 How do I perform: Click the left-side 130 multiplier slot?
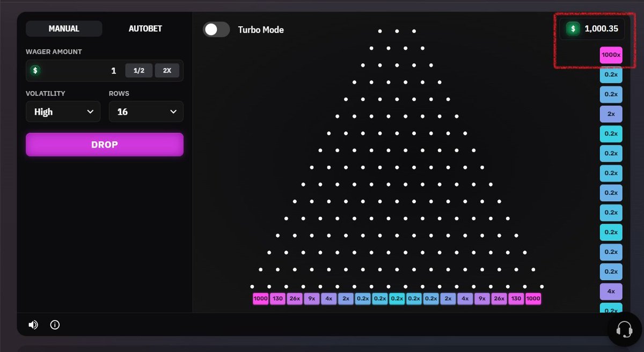pos(277,299)
